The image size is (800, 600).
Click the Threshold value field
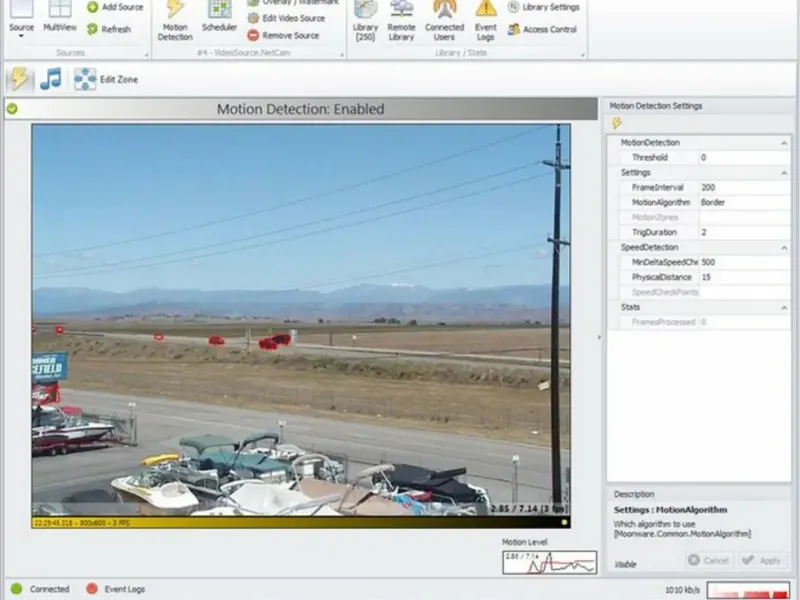pos(744,158)
